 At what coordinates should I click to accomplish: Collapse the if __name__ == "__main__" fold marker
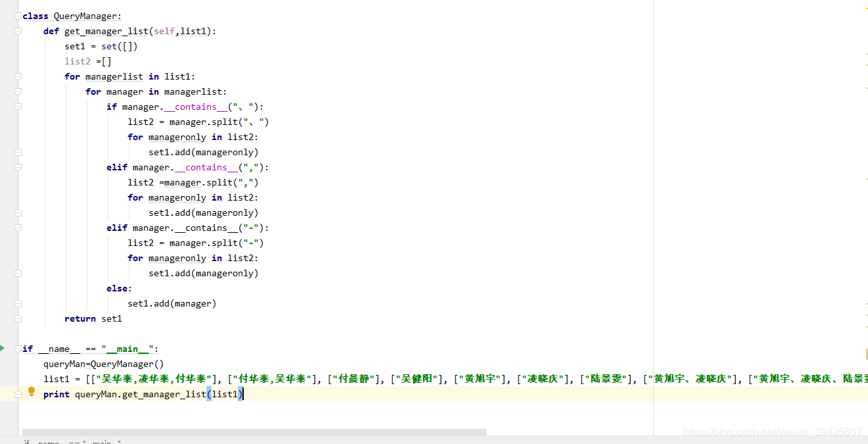(x=18, y=349)
